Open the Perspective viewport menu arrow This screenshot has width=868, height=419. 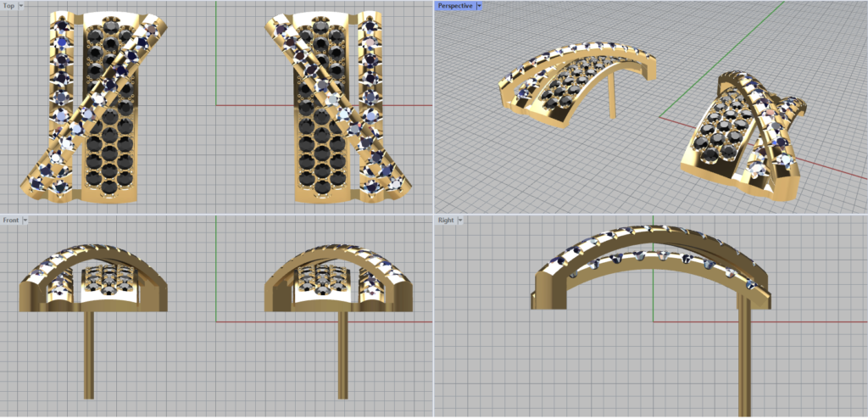(x=479, y=6)
